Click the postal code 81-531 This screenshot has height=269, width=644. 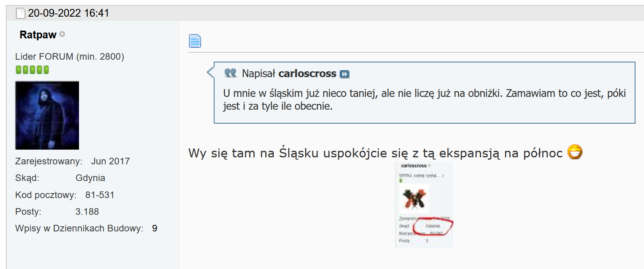pyautogui.click(x=100, y=195)
